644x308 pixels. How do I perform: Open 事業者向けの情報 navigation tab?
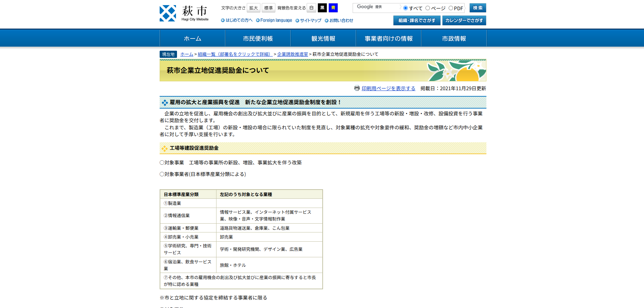click(389, 38)
